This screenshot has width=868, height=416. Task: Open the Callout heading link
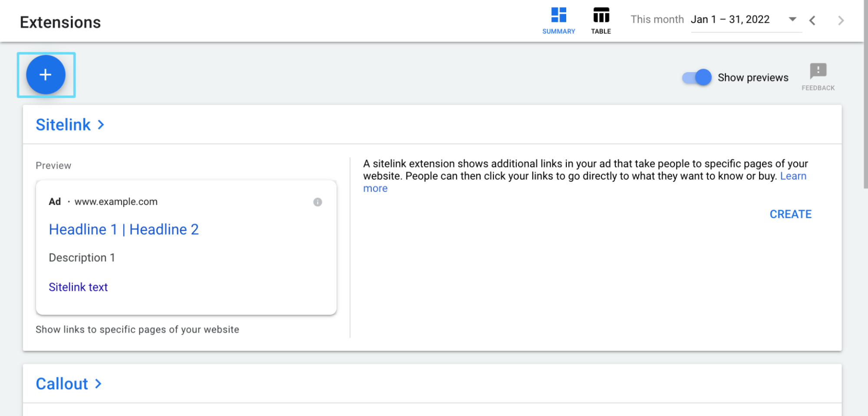click(x=62, y=384)
